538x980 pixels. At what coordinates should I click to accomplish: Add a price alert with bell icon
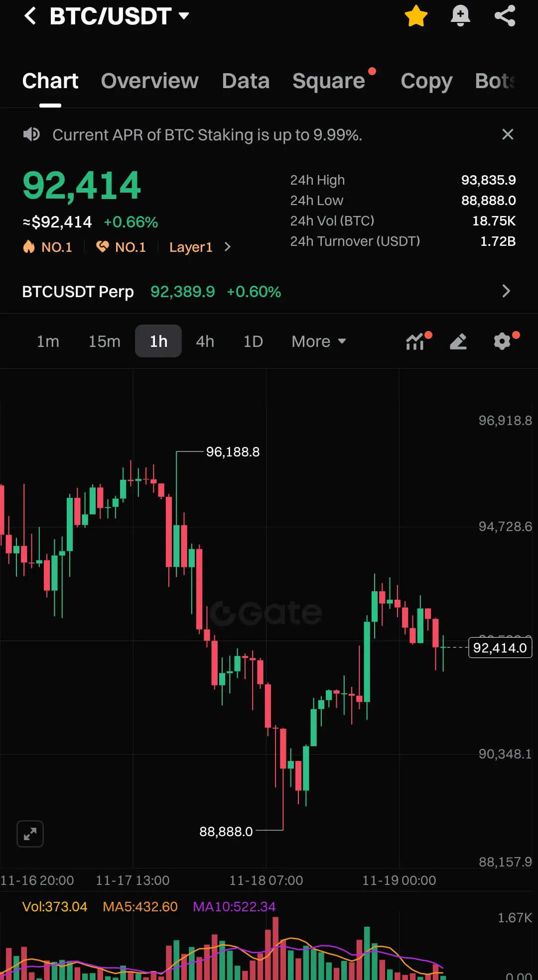(x=460, y=16)
